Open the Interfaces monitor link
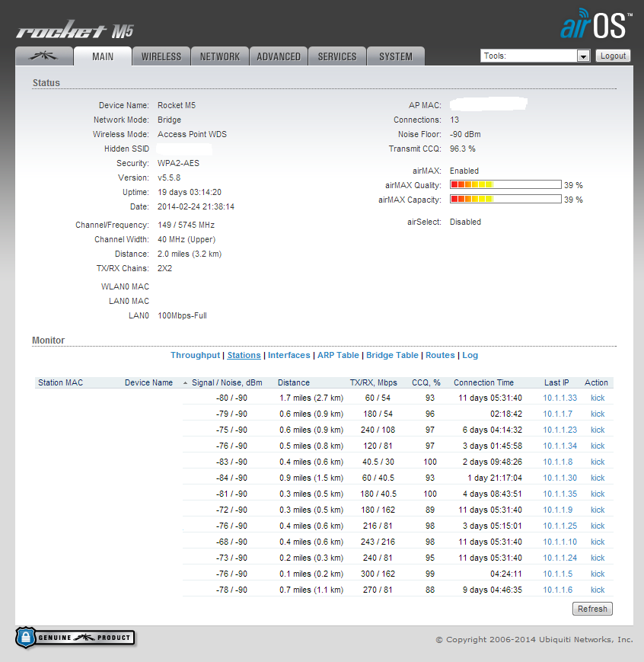644x662 pixels. (289, 355)
